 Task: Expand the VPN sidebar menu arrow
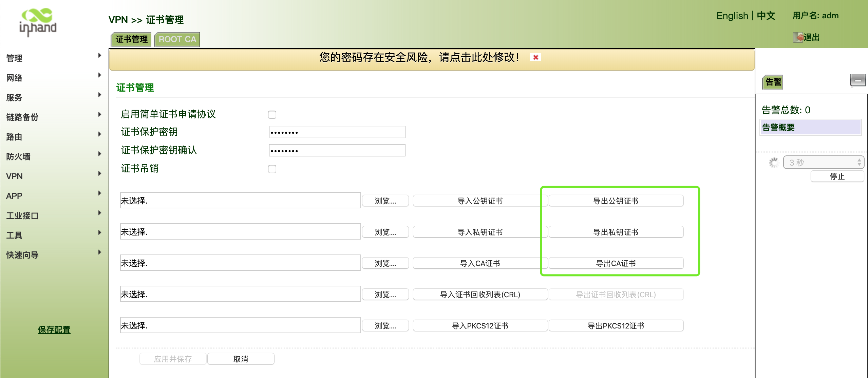[99, 173]
